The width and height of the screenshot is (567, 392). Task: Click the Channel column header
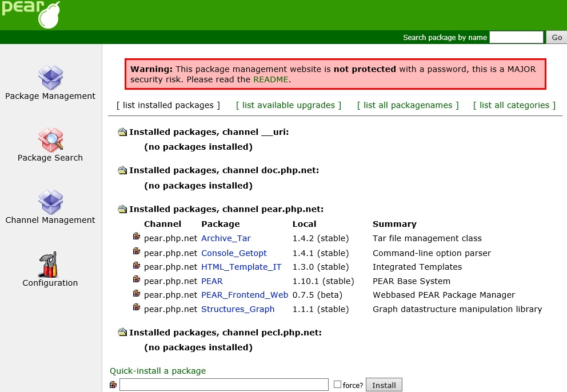[163, 224]
